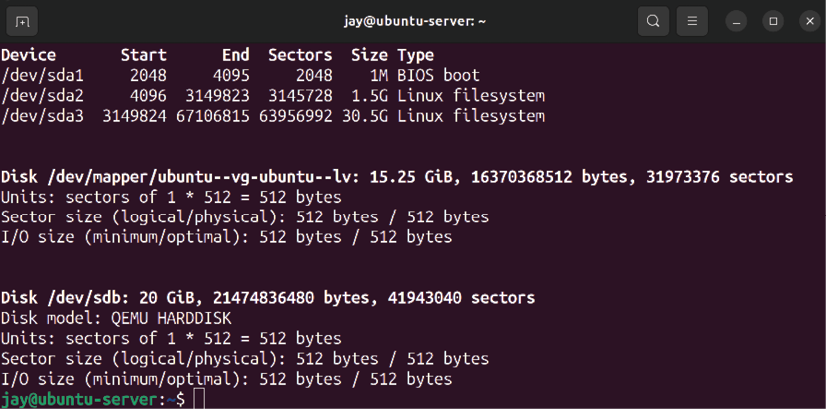Close the terminal window
The image size is (826, 409).
coord(810,22)
